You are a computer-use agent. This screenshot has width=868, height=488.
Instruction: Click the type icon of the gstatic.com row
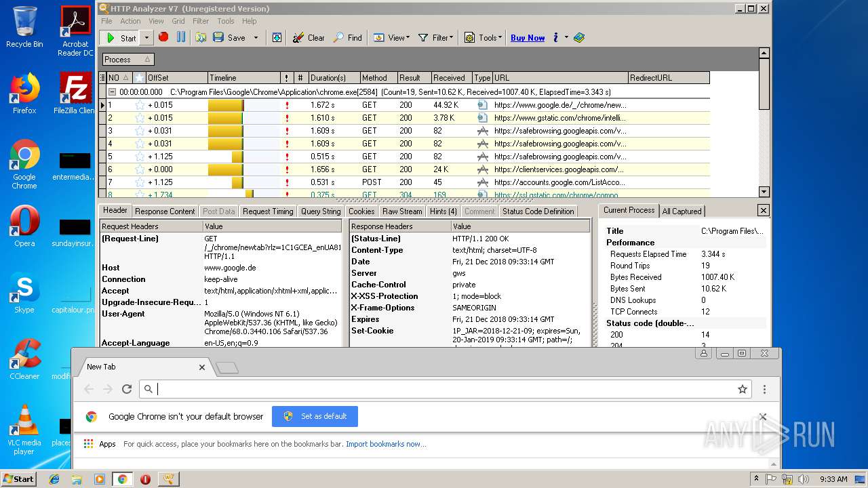tap(482, 118)
